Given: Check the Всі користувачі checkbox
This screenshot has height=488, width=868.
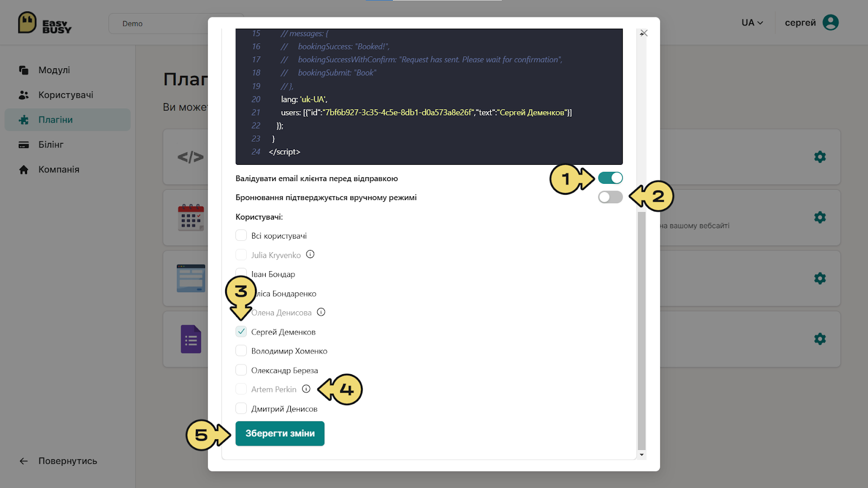Looking at the screenshot, I should tap(241, 235).
